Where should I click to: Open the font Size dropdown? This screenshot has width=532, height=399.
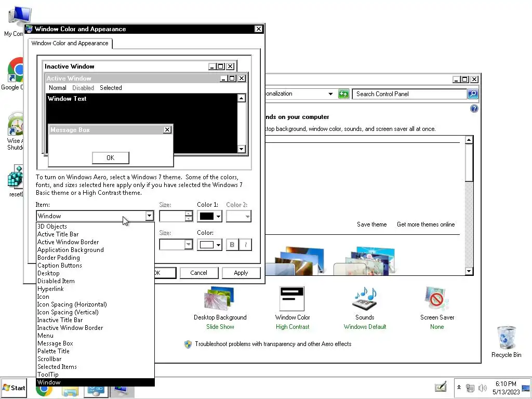click(x=188, y=244)
